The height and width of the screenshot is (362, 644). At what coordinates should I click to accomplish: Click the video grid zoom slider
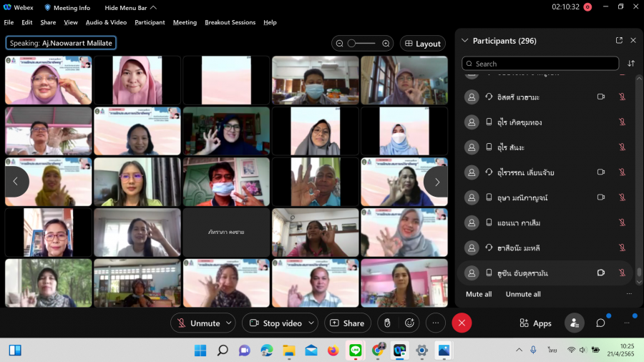click(x=361, y=44)
